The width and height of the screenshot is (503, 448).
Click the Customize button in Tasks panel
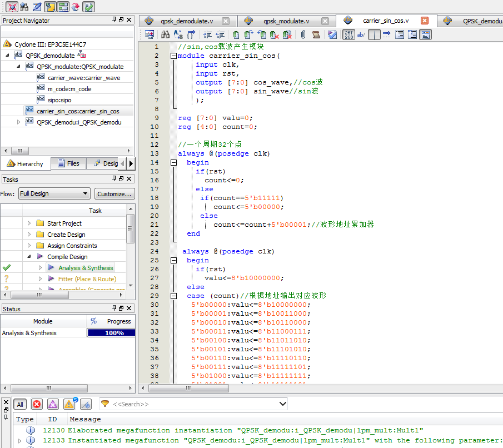click(x=114, y=193)
